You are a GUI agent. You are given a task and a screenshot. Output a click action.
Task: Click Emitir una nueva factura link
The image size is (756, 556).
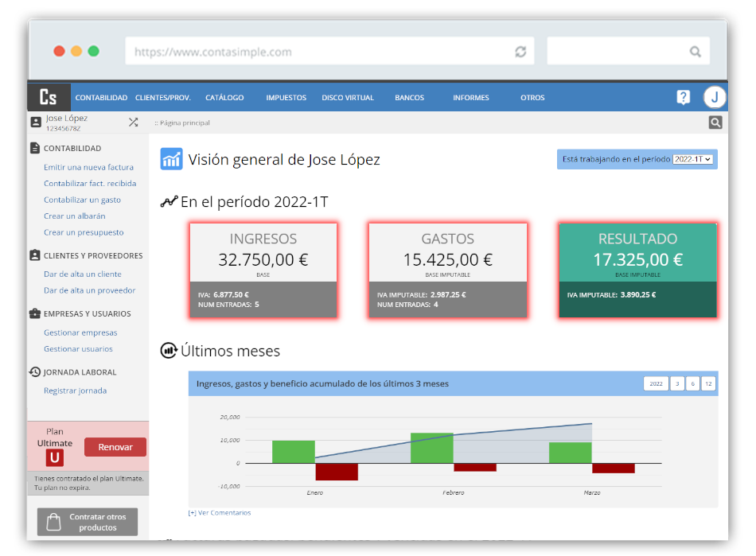click(88, 167)
